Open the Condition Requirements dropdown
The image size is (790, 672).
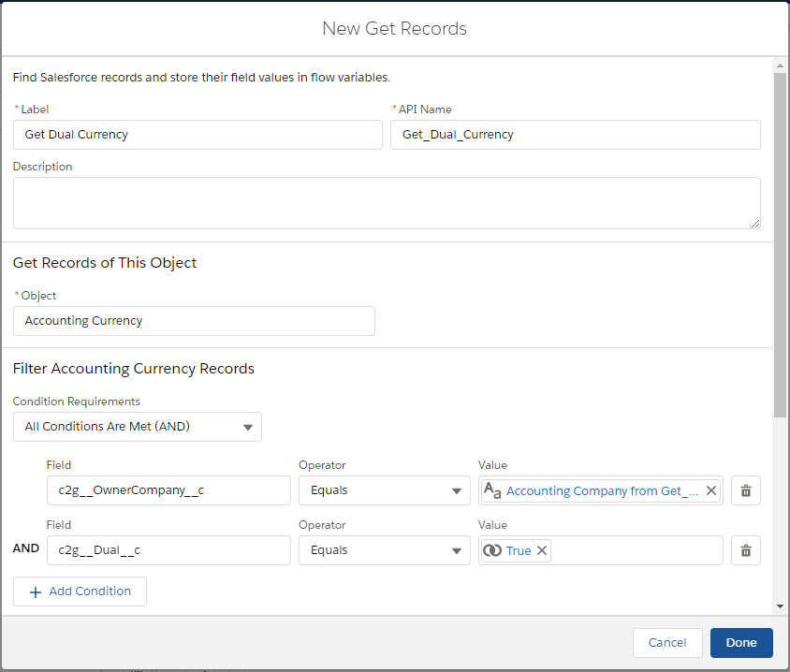point(138,427)
